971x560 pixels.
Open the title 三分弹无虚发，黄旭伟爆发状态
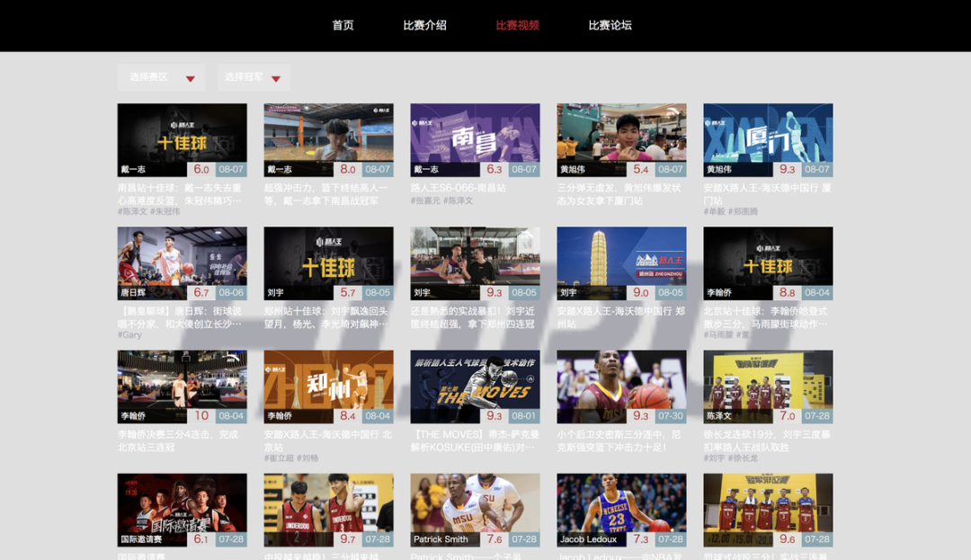pos(619,193)
